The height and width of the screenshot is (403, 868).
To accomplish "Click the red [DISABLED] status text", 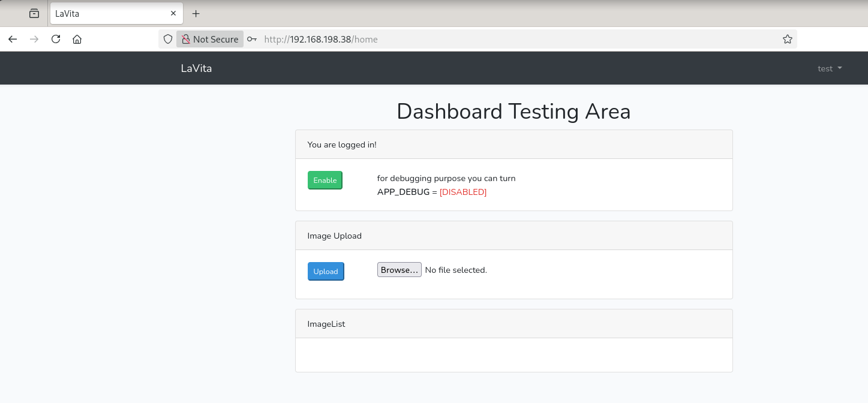I will click(463, 193).
